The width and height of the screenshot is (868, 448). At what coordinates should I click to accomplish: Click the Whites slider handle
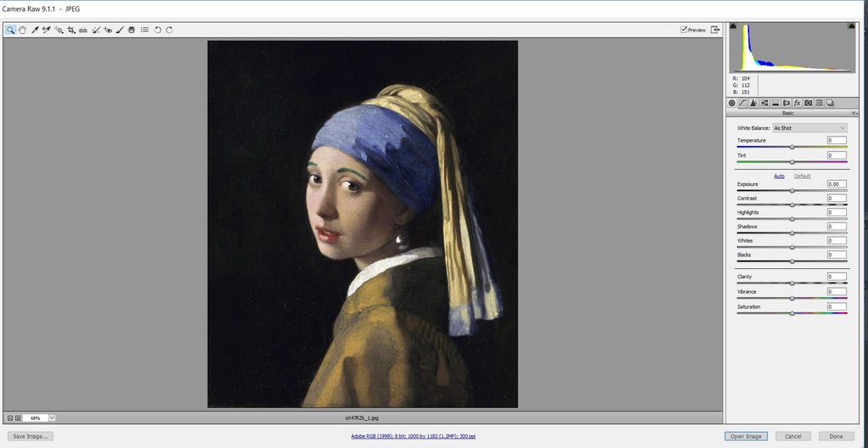point(793,247)
